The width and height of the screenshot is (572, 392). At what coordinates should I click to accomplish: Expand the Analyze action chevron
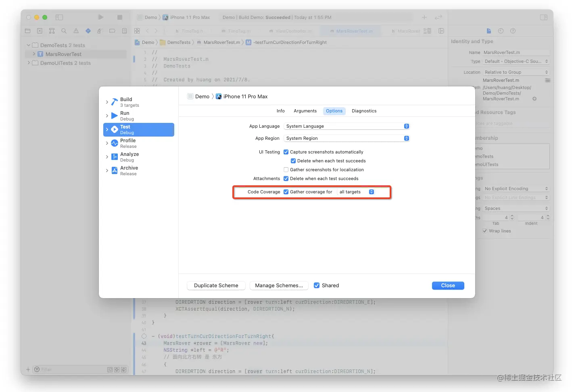coord(107,157)
